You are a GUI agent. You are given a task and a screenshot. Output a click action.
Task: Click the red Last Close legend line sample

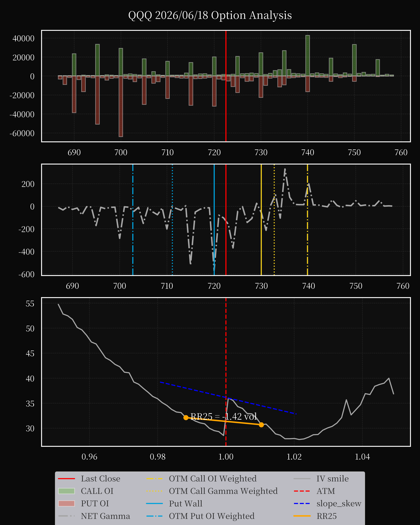point(66,478)
